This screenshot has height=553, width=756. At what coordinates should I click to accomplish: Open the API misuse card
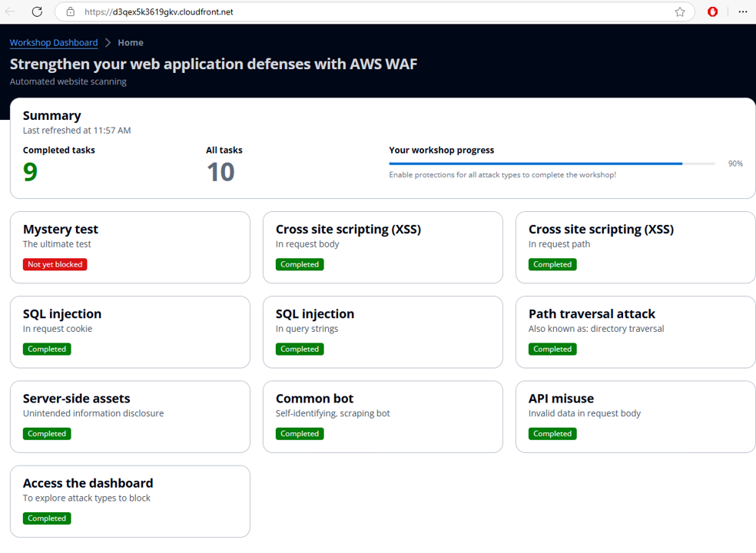point(635,416)
